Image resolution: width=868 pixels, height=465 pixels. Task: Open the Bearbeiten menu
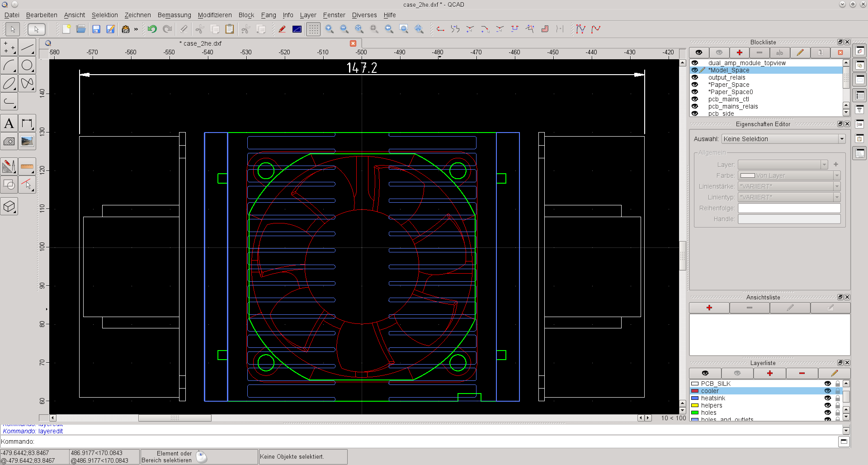(x=42, y=15)
